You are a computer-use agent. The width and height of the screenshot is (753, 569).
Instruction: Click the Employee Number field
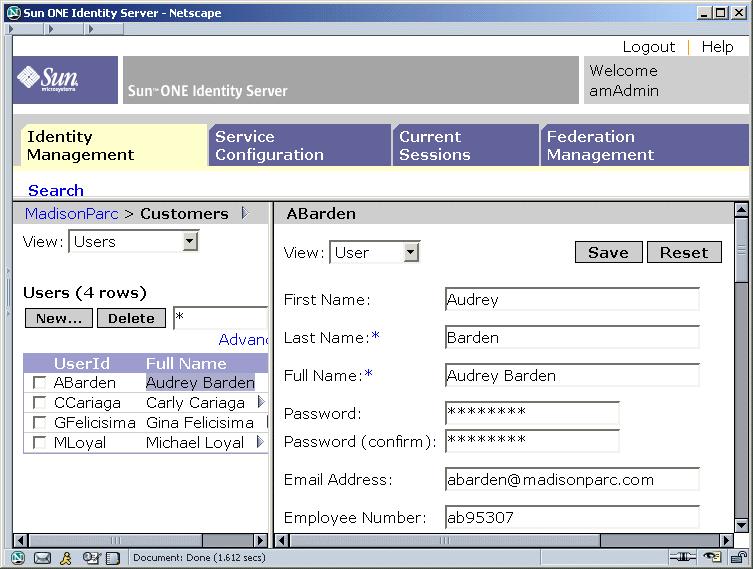tap(572, 517)
